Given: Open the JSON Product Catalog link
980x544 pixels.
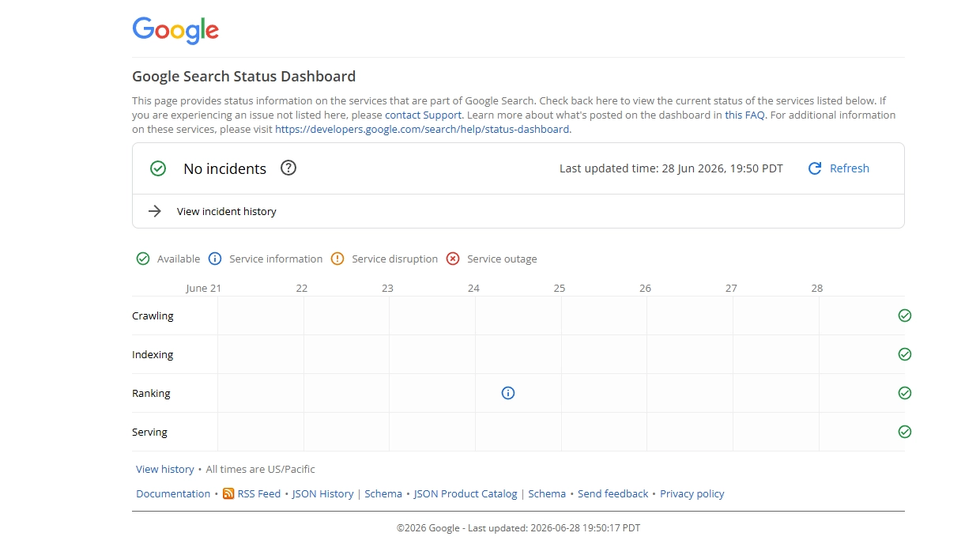Looking at the screenshot, I should 465,493.
